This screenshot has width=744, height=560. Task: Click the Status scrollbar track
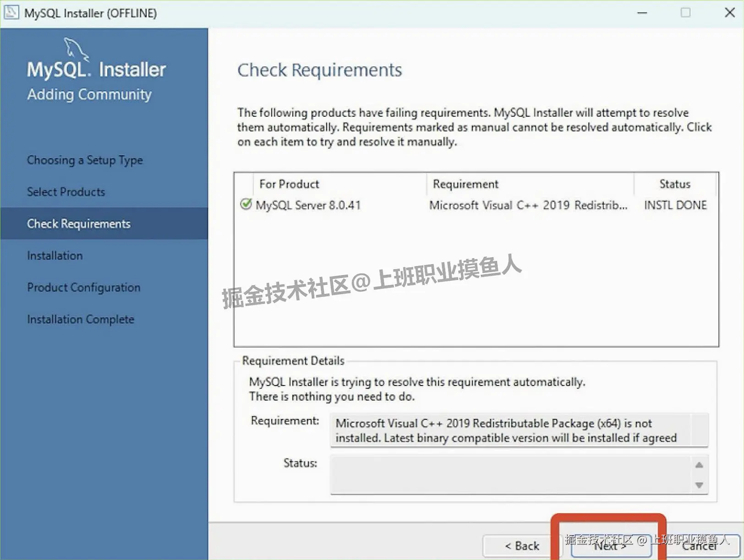tap(700, 475)
